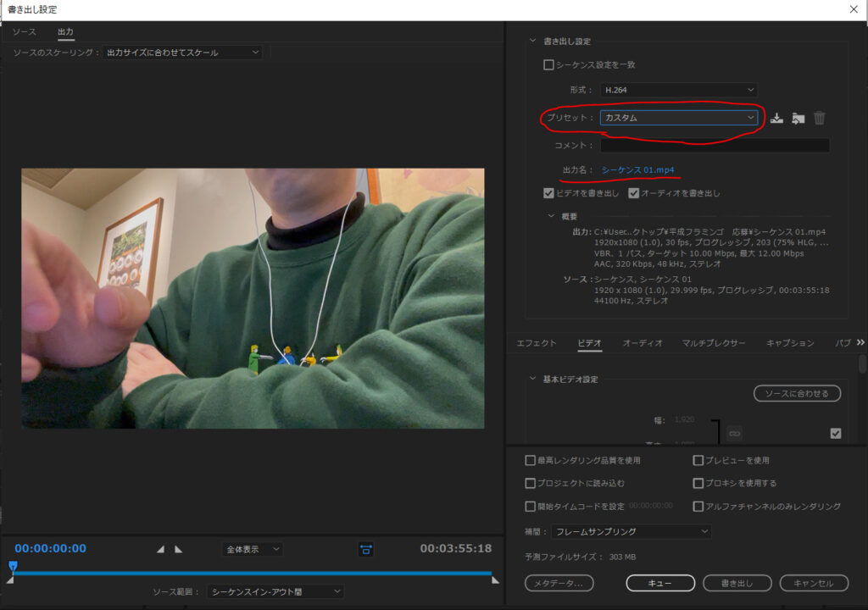Click the 書き出し export button
Screen dimensions: 868x610
click(x=737, y=583)
